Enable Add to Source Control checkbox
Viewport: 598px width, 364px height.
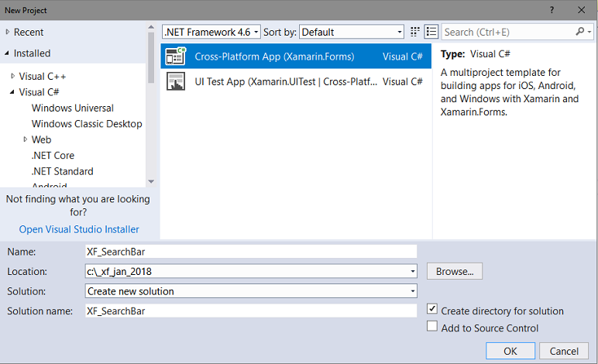(432, 326)
